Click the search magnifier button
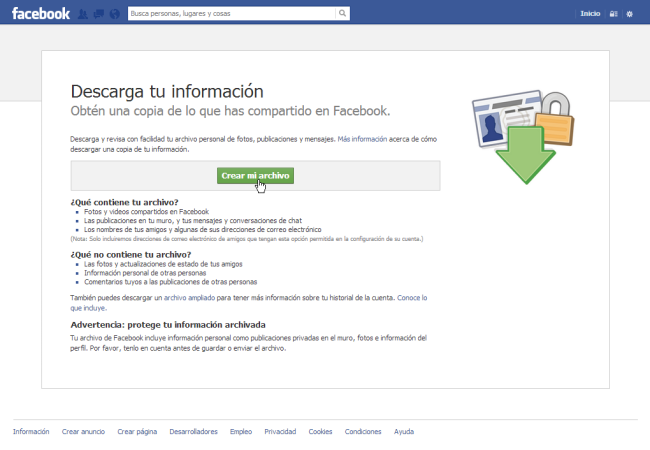 click(x=342, y=13)
